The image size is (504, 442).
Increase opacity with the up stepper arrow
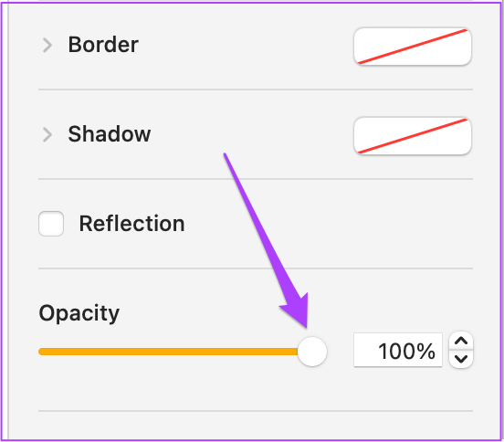461,341
